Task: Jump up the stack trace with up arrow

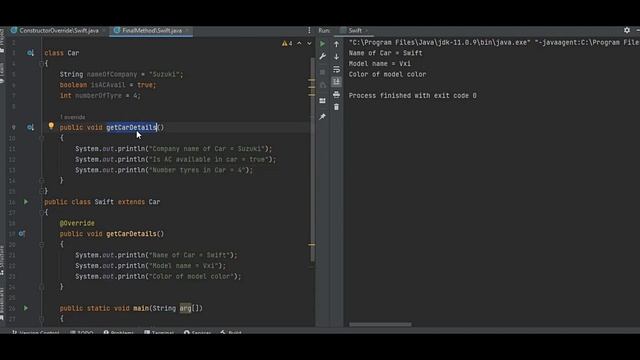Action: [336, 44]
